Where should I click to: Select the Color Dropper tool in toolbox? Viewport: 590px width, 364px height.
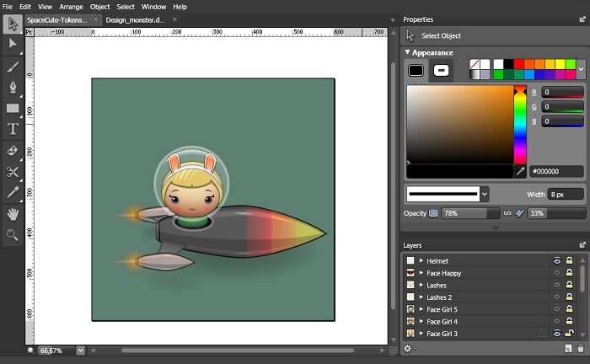coord(13,192)
